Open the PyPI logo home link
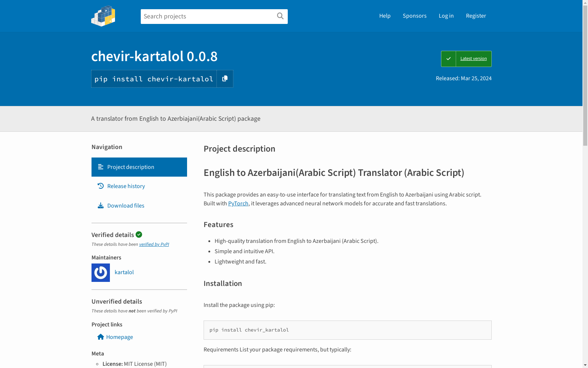Image resolution: width=588 pixels, height=368 pixels. coord(103,16)
